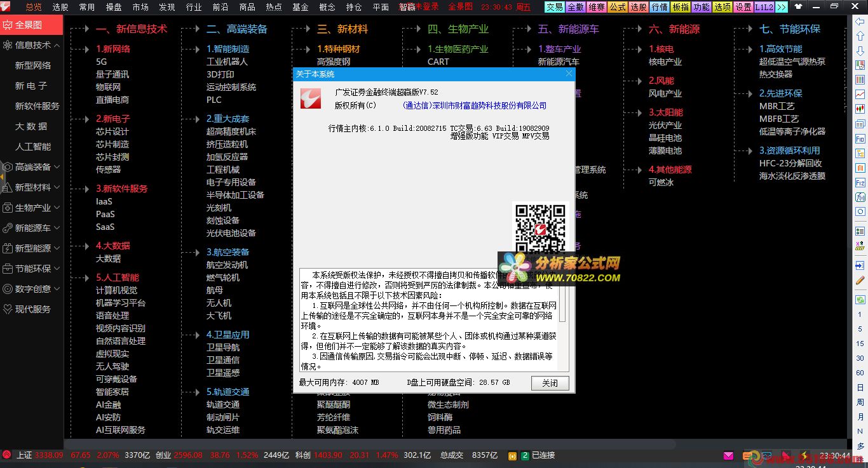Click 工业机器人 under 智能制造
The height and width of the screenshot is (468, 868).
click(227, 62)
